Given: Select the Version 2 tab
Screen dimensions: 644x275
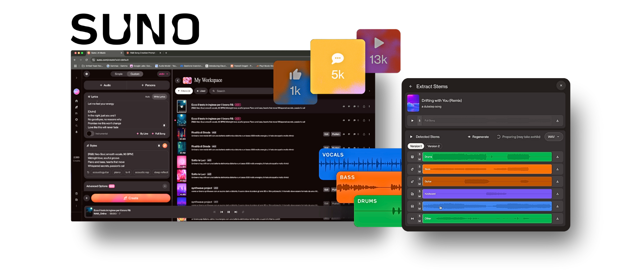Looking at the screenshot, I should coord(433,146).
